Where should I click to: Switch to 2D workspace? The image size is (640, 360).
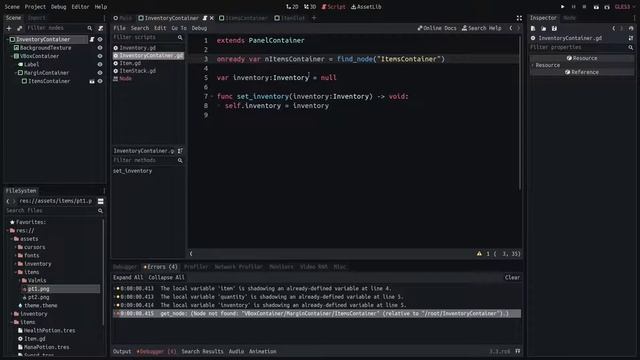292,7
